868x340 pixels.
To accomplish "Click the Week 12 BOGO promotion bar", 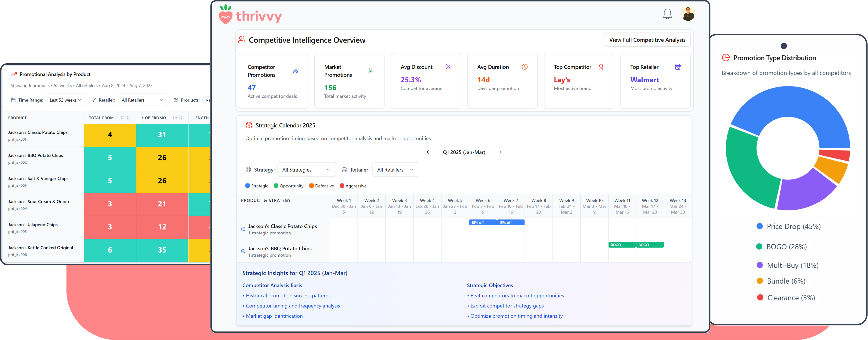I will 650,245.
